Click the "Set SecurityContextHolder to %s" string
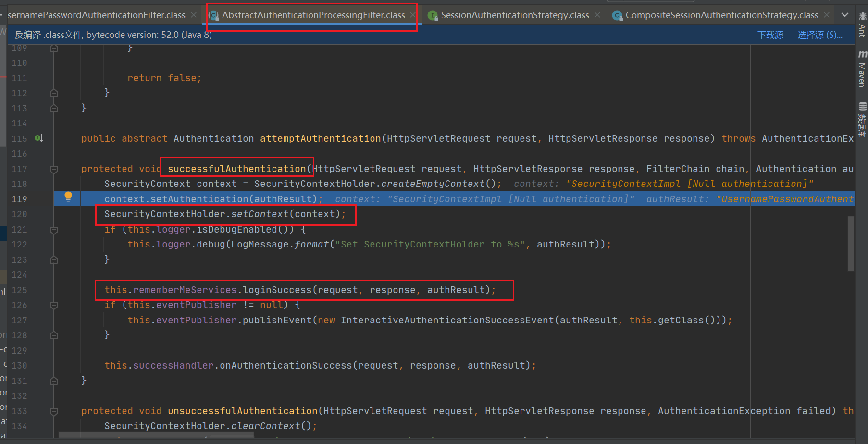The image size is (868, 444). [x=430, y=244]
